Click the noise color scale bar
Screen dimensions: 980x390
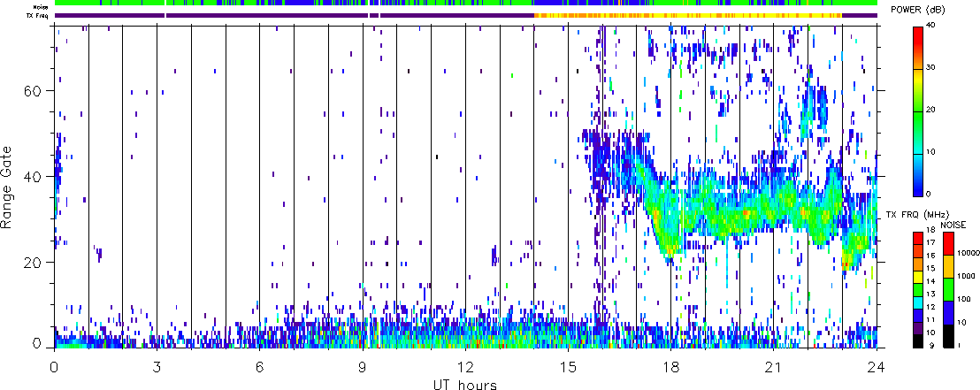pyautogui.click(x=947, y=289)
